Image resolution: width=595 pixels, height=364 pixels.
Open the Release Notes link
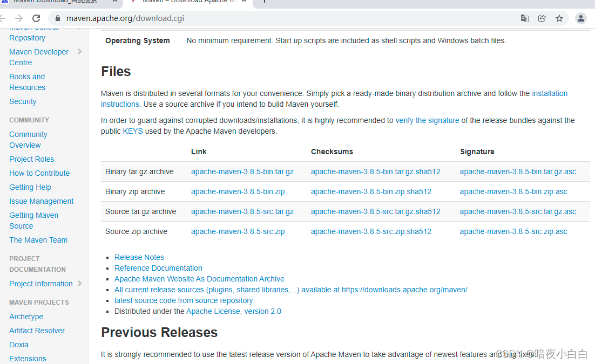(139, 257)
